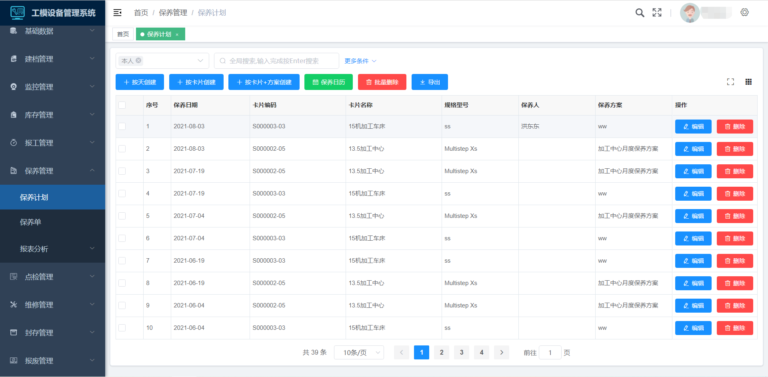
Task: Open the search magnifier icon in header
Action: 640,13
